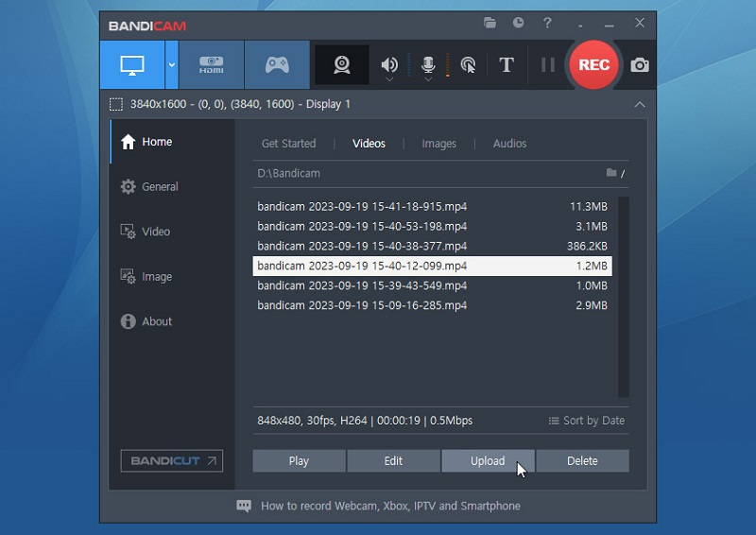Open the scheduled recording clock icon
The height and width of the screenshot is (535, 756).
point(518,23)
